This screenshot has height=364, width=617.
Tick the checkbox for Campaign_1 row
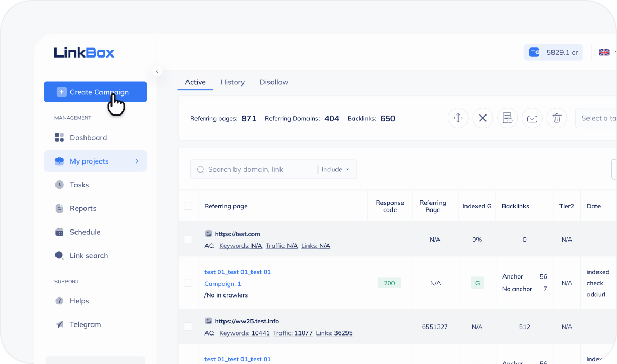coord(188,283)
